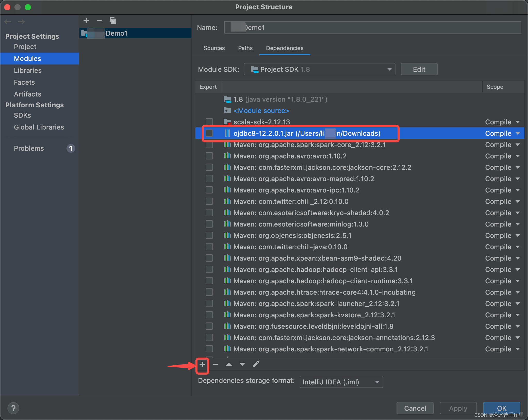Enable Export for ojdbc8-12.2.0.1.jar
This screenshot has height=420, width=528.
click(x=209, y=133)
